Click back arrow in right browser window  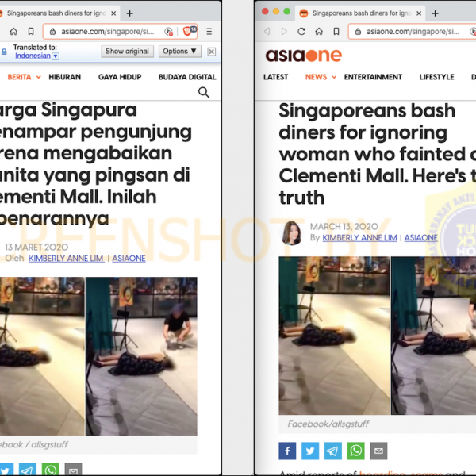(x=267, y=31)
